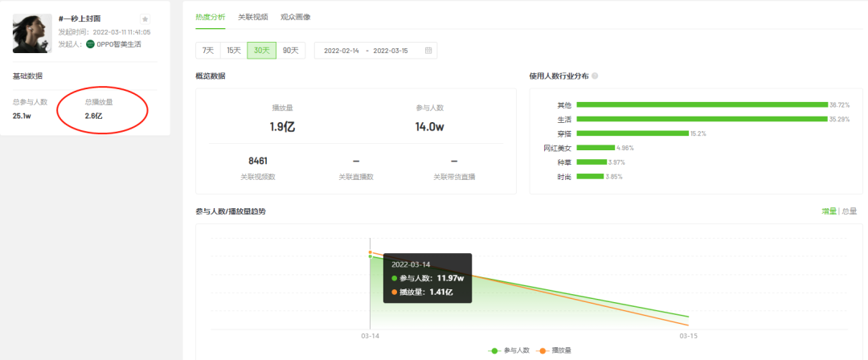Toggle 参与人数 series in chart legend
Viewport: 868px width, 360px height.
point(510,350)
